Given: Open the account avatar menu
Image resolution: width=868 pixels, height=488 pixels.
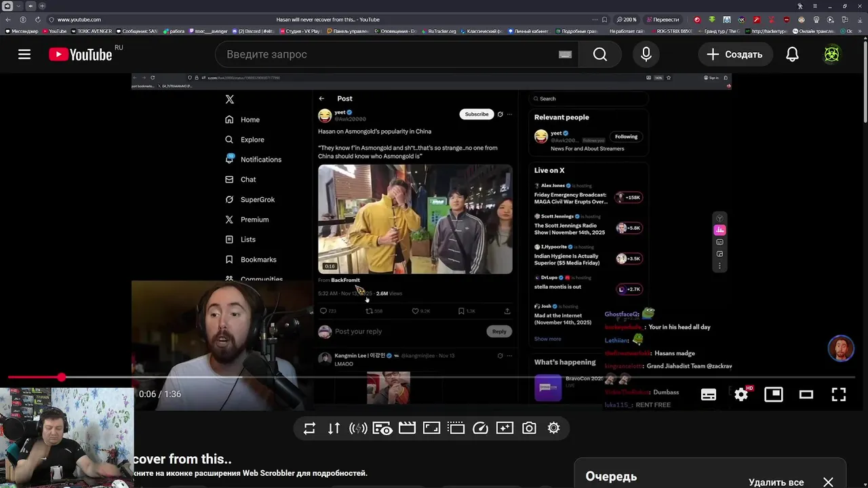Looking at the screenshot, I should (832, 54).
